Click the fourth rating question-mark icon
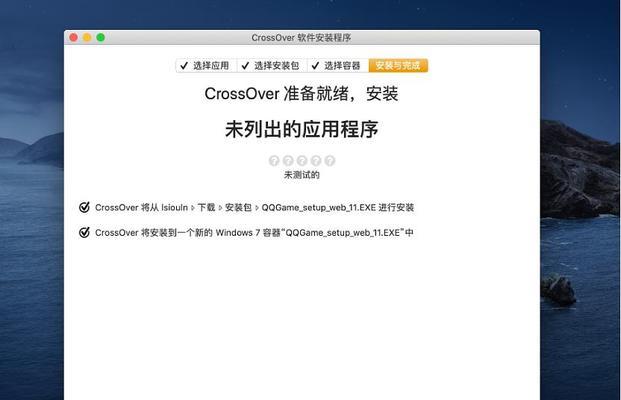 tap(316, 160)
